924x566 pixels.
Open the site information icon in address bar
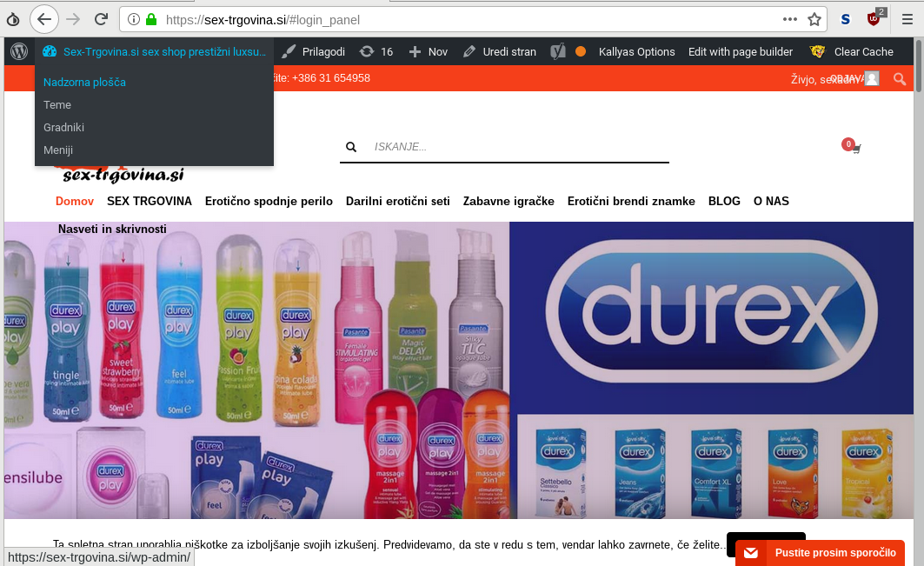coord(134,19)
